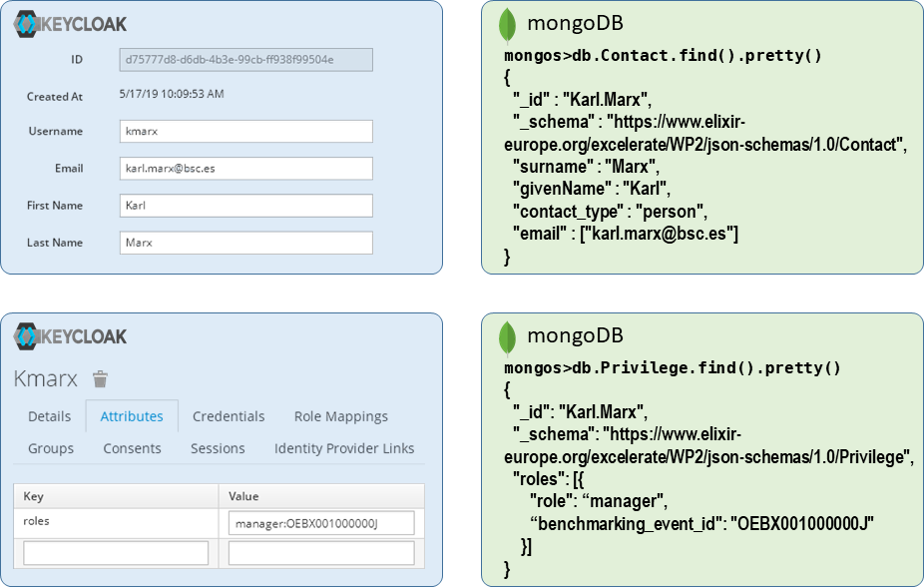View the Sessions tab
924x587 pixels.
[218, 448]
